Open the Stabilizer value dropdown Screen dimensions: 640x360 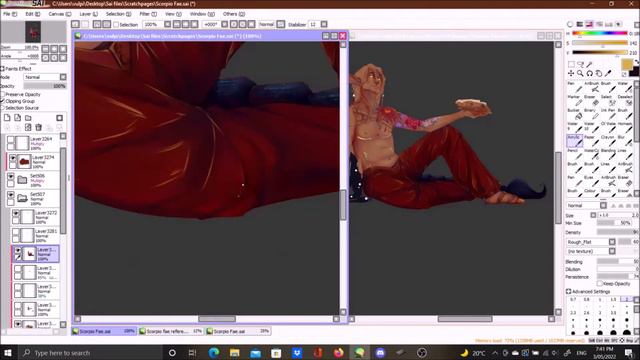click(x=324, y=24)
